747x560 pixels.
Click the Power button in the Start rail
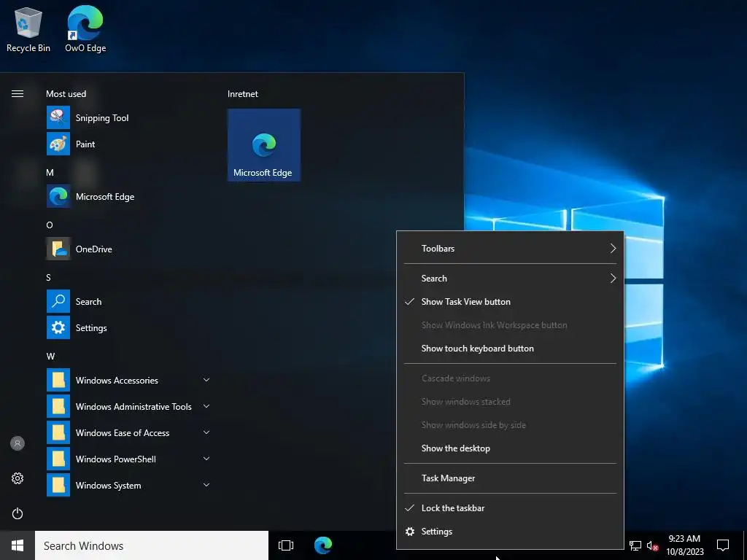[18, 513]
